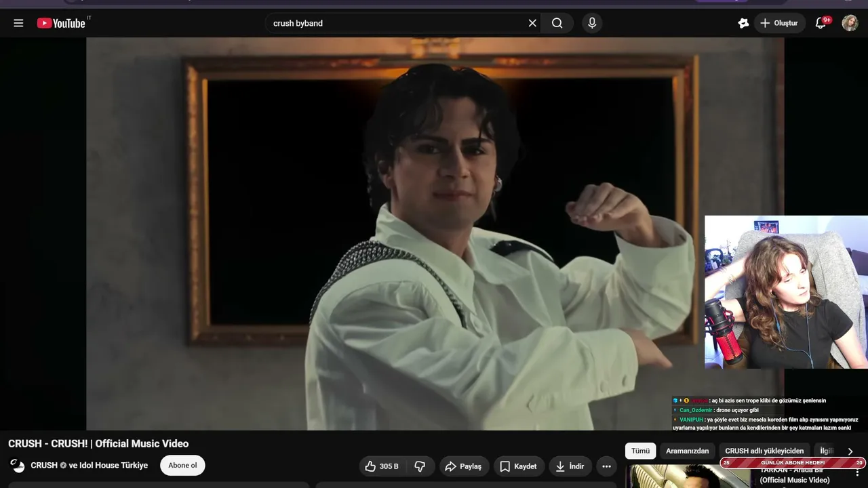Show more filter chips with right chevron
868x488 pixels.
[850, 451]
